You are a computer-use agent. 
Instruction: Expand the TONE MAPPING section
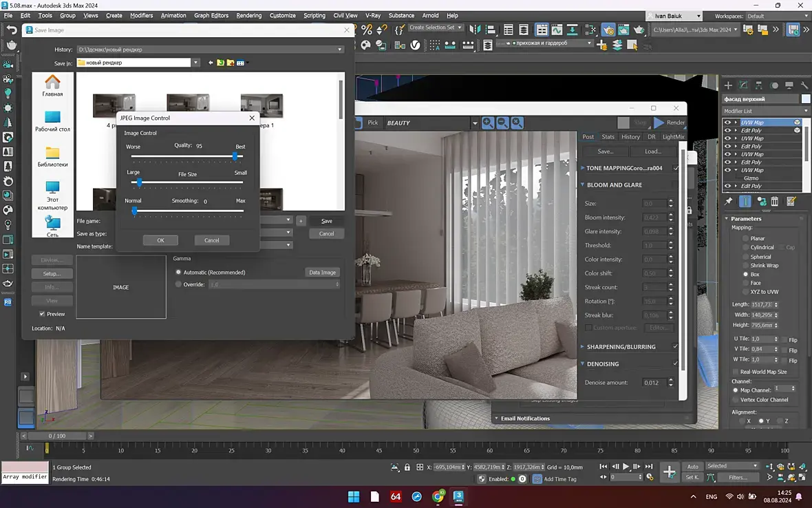point(583,168)
